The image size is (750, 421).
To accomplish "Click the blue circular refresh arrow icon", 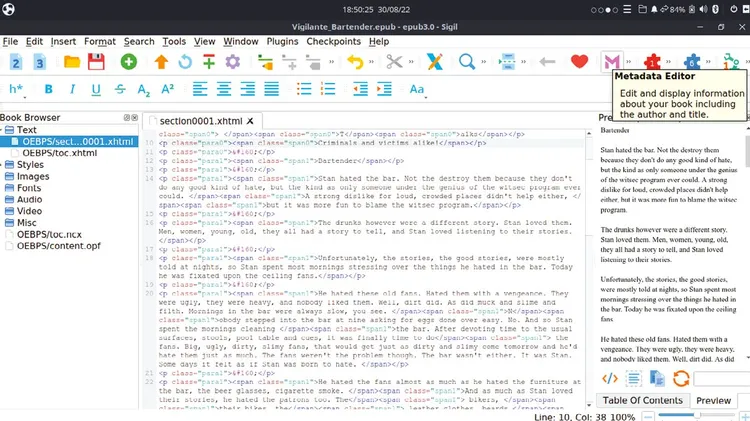I will click(x=185, y=62).
